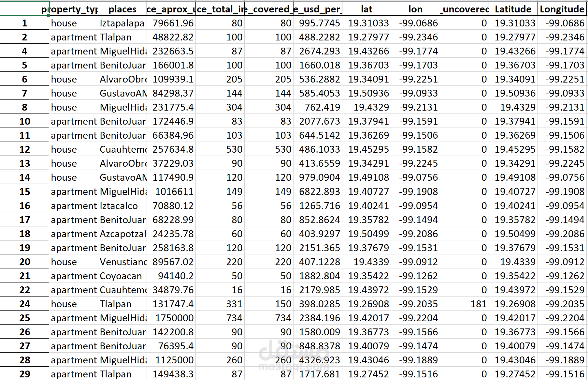This screenshot has width=588, height=380.
Task: Select Longitude column cell -99.0756
Action: 562,177
